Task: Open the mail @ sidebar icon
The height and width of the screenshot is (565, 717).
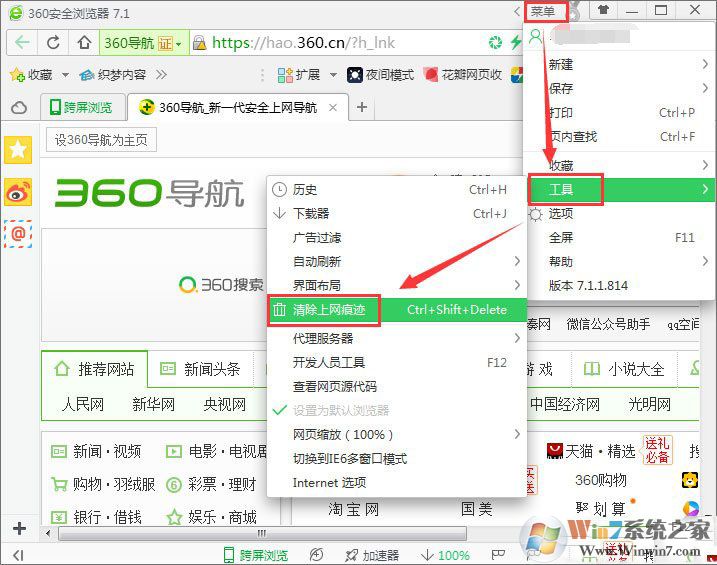Action: pyautogui.click(x=18, y=234)
